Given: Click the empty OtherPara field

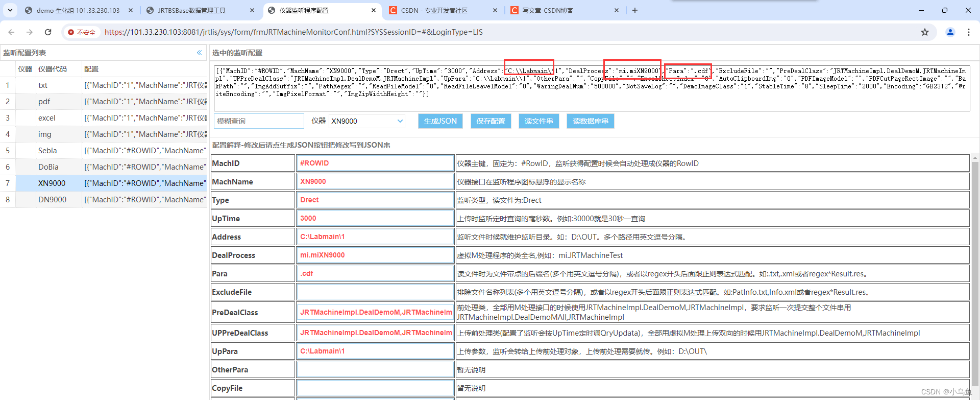Looking at the screenshot, I should (375, 369).
